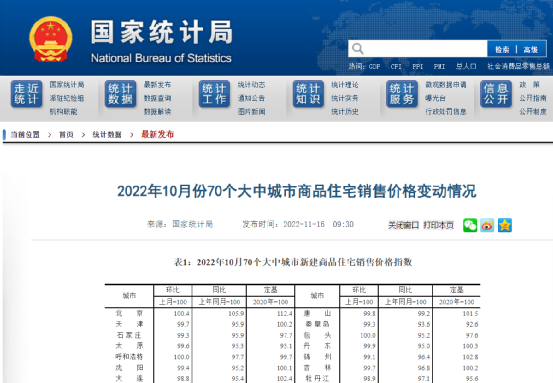Click 锦州 定基 value 102.8
Image resolution: width=553 pixels, height=383 pixels.
coord(470,357)
